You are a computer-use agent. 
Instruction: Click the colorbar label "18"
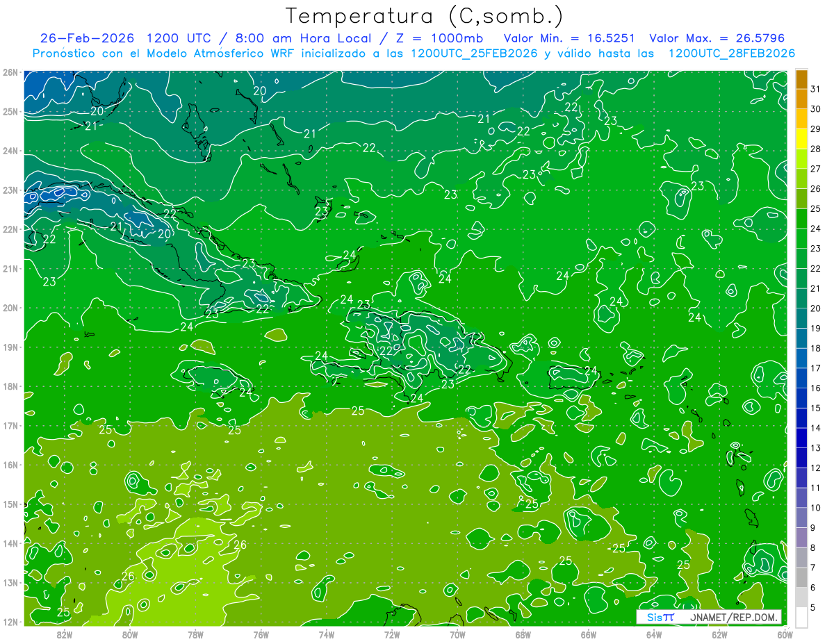tap(816, 349)
